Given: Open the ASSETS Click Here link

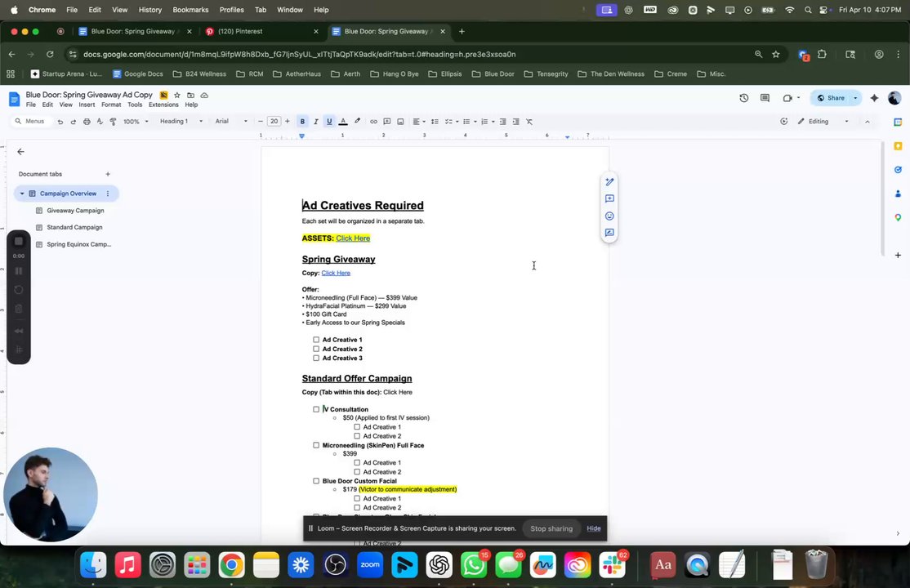Looking at the screenshot, I should point(353,238).
